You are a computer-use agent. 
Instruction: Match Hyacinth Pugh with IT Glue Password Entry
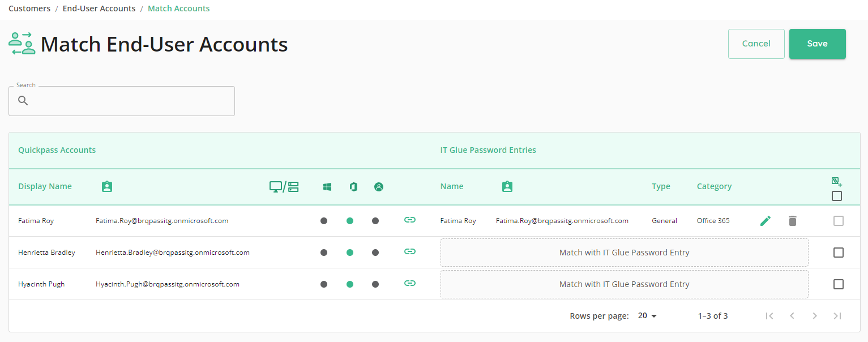coord(625,284)
